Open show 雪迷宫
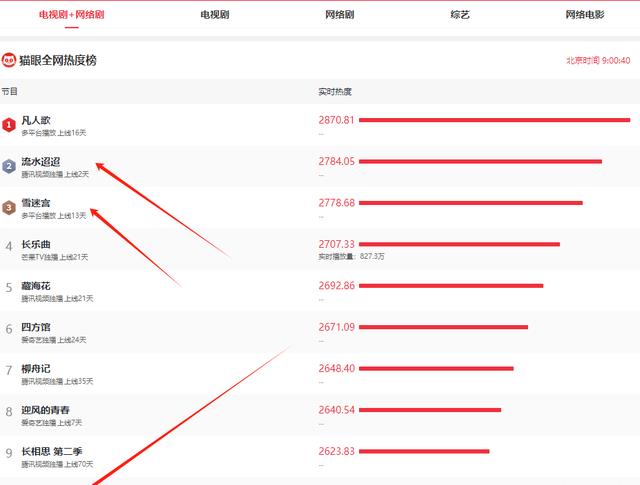 pos(36,203)
